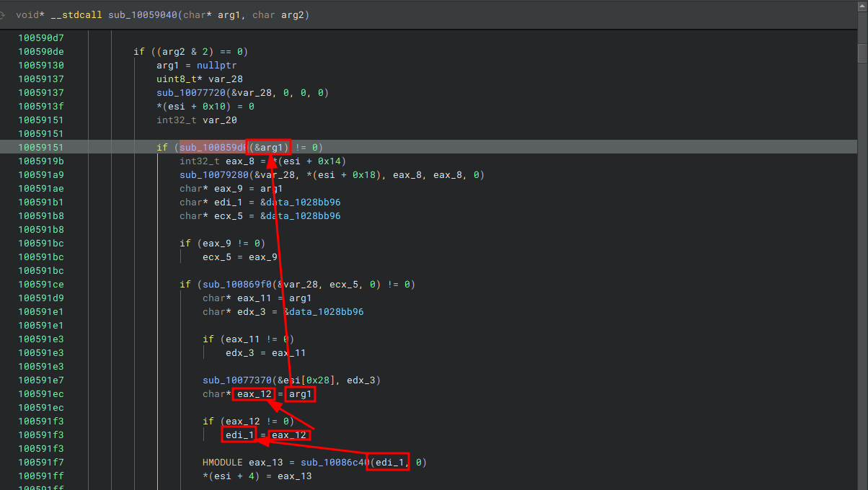Follow data_1028bb96 on the ecx_5 line
The image size is (868, 490).
pyautogui.click(x=304, y=216)
